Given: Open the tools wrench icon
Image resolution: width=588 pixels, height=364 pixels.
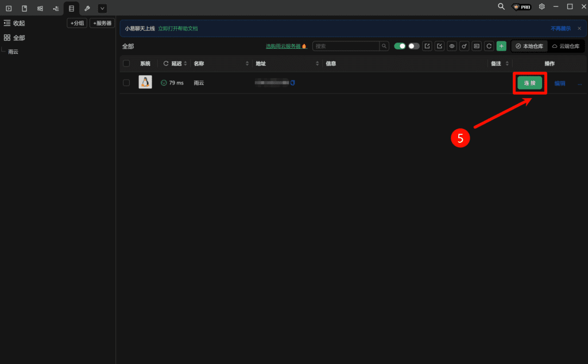Looking at the screenshot, I should pyautogui.click(x=87, y=9).
